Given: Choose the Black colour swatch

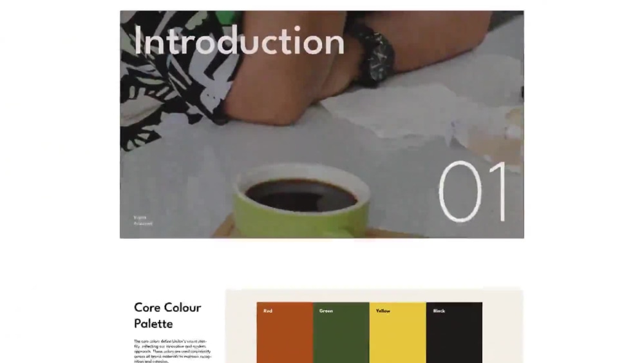Looking at the screenshot, I should click(454, 333).
